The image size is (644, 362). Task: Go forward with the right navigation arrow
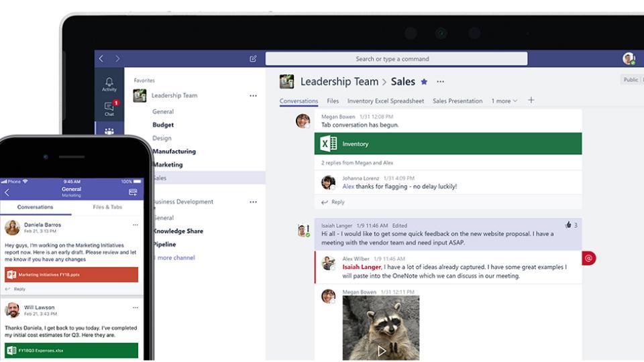[117, 59]
